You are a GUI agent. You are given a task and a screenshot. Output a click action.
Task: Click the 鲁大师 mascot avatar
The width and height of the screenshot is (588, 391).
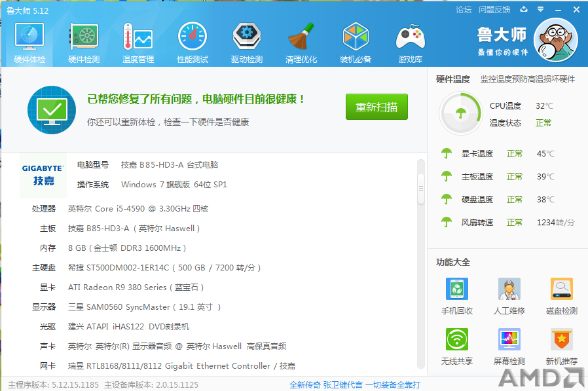pos(556,40)
